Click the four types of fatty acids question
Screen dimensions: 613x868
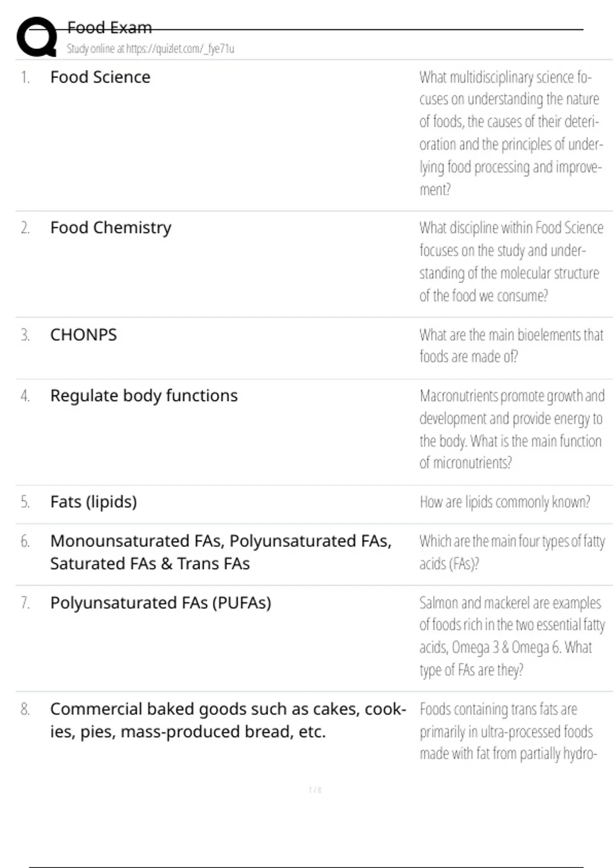(x=512, y=552)
